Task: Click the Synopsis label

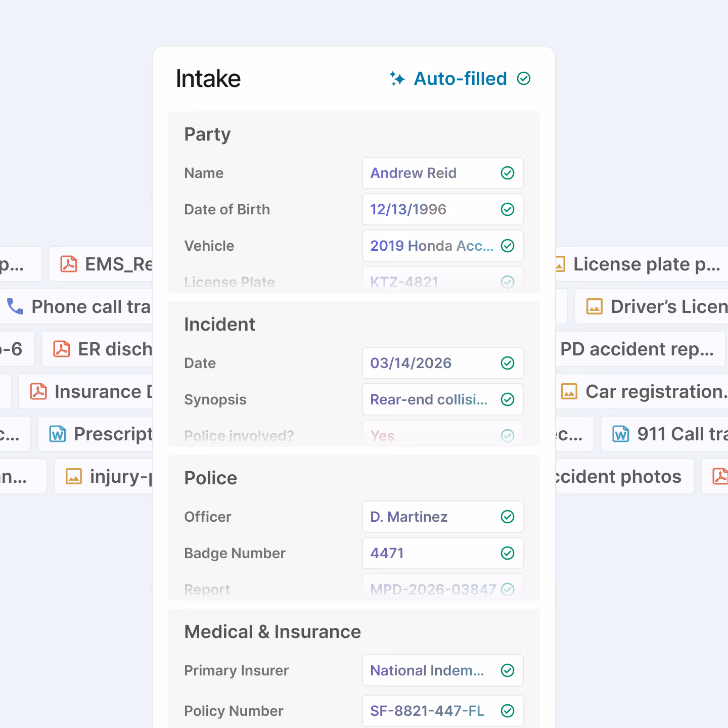Action: (215, 399)
